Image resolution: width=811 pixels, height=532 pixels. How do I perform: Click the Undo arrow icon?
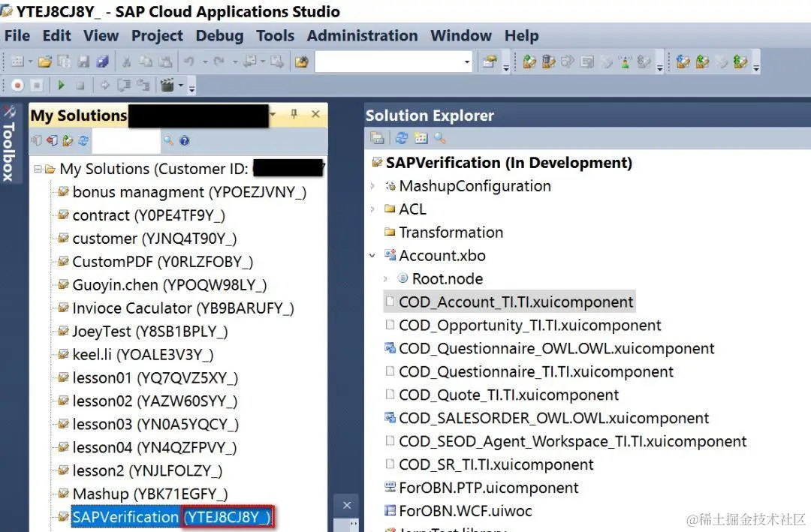[x=188, y=62]
